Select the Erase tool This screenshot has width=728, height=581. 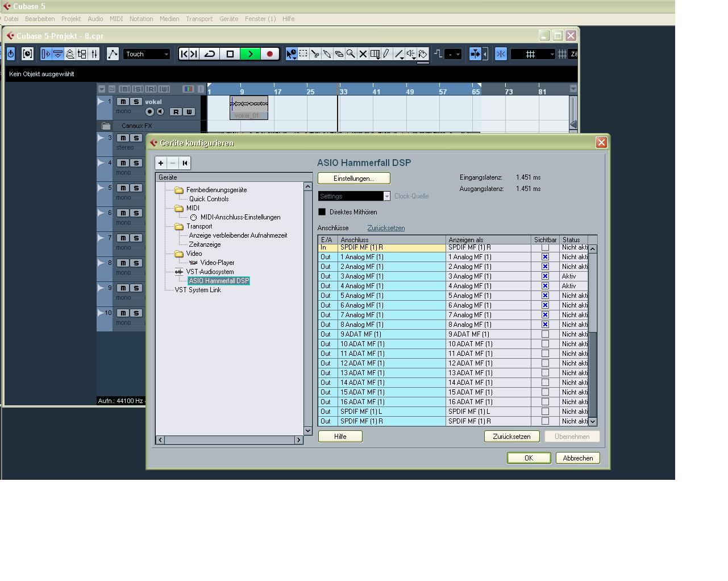tap(339, 54)
